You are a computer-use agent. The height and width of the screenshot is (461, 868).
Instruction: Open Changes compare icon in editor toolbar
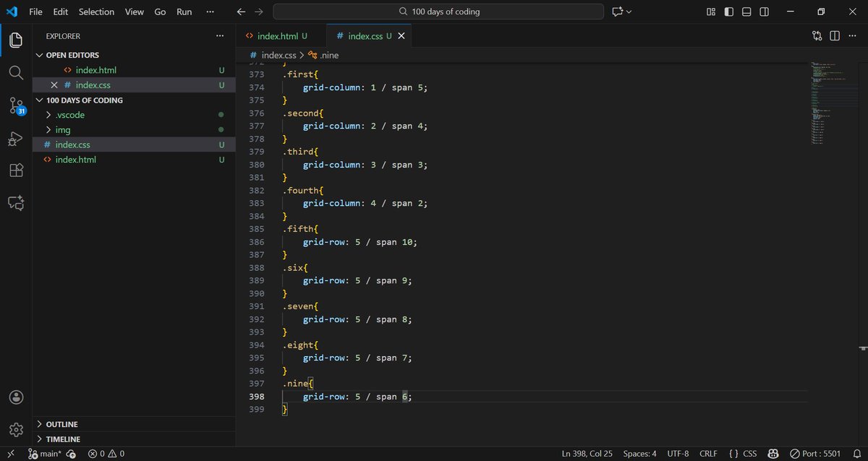tap(817, 35)
